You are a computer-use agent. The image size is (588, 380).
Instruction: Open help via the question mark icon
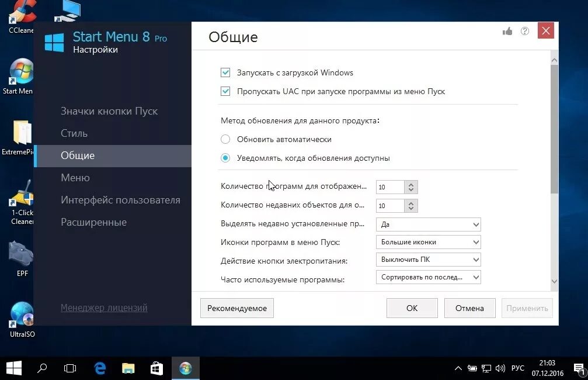(x=525, y=31)
